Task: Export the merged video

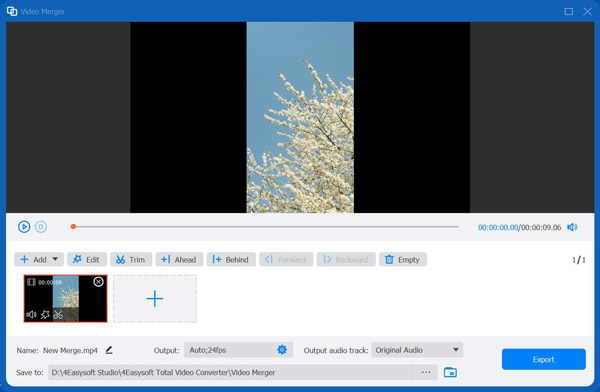Action: (x=543, y=359)
